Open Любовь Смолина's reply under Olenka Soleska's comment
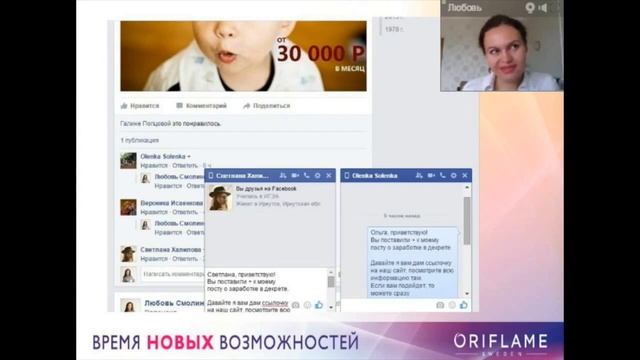This screenshot has width=640, height=360. pos(179,177)
